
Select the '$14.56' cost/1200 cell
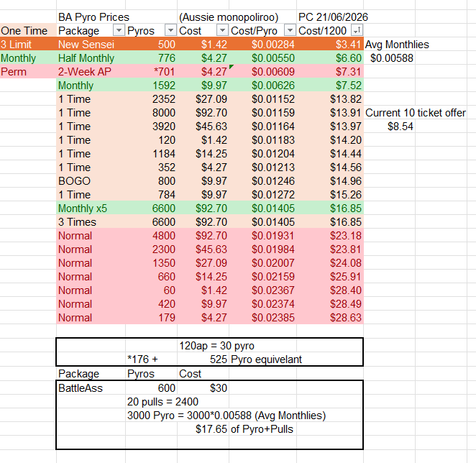pyautogui.click(x=330, y=168)
